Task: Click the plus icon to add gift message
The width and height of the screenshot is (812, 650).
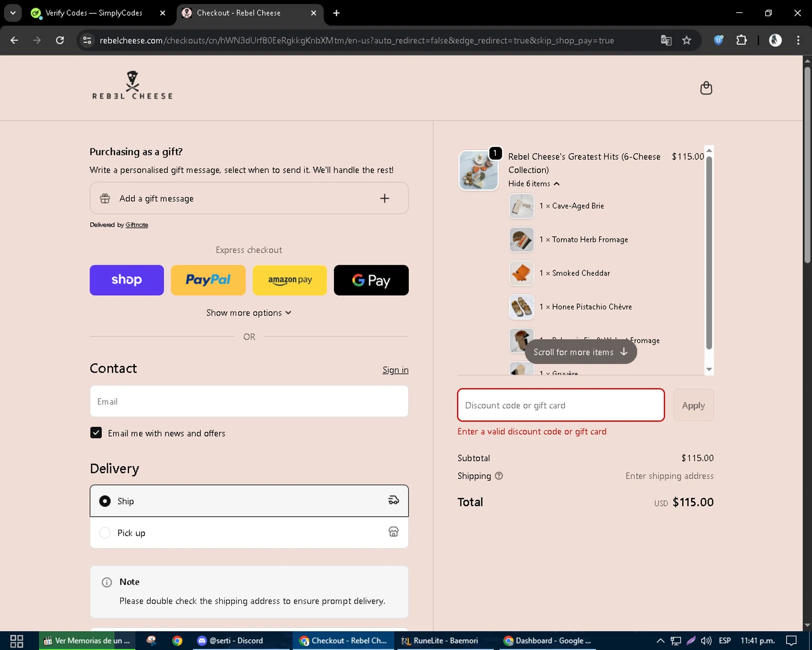Action: (x=384, y=198)
